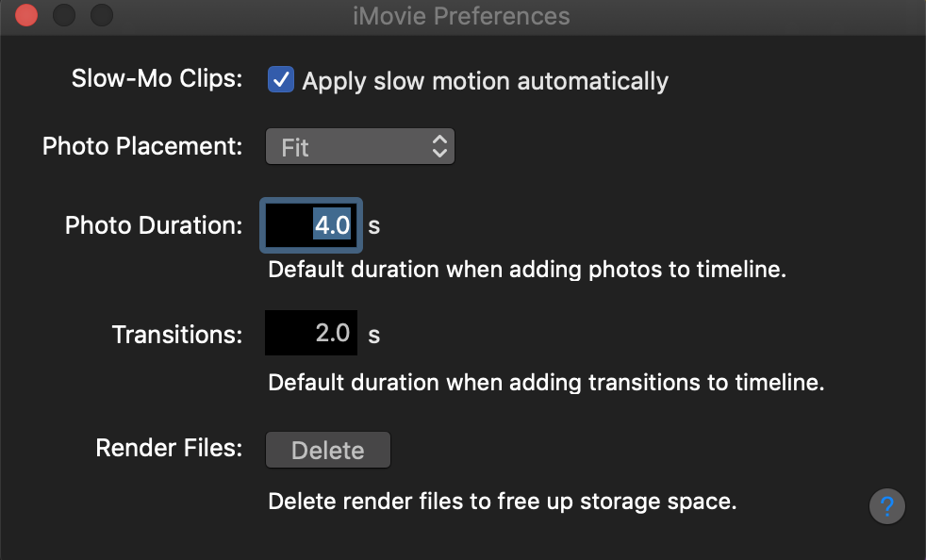
Task: Click the "Transitions:" label
Action: 177,334
